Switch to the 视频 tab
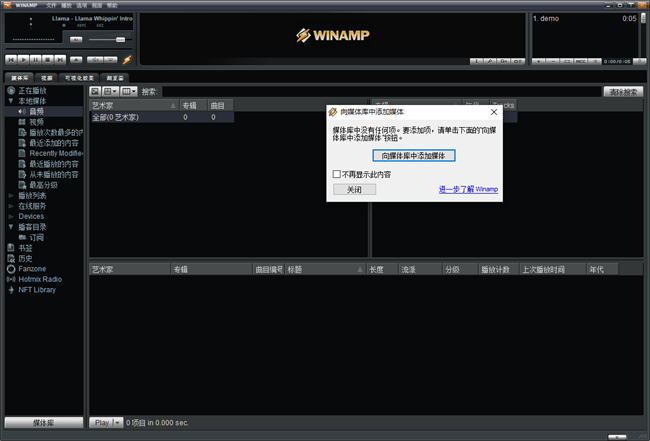 point(47,77)
